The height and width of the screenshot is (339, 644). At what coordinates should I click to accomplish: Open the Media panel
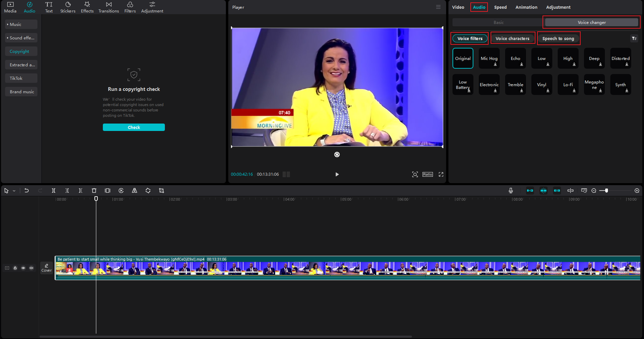[x=10, y=7]
